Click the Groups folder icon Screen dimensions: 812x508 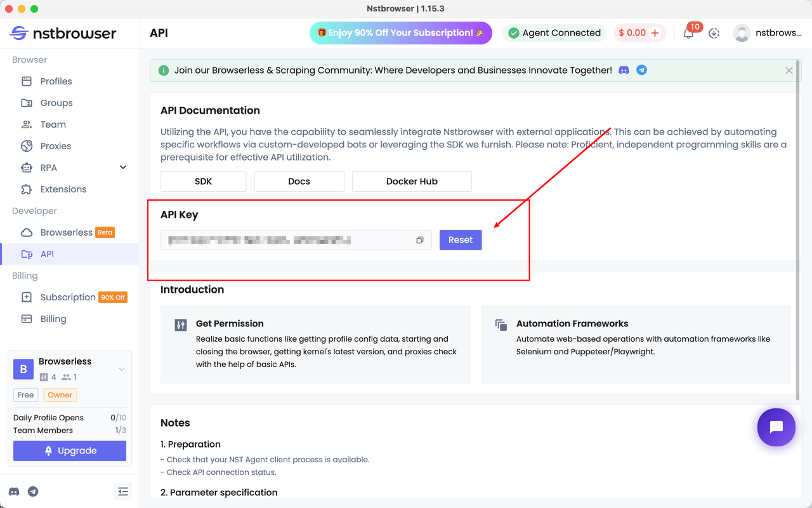27,103
